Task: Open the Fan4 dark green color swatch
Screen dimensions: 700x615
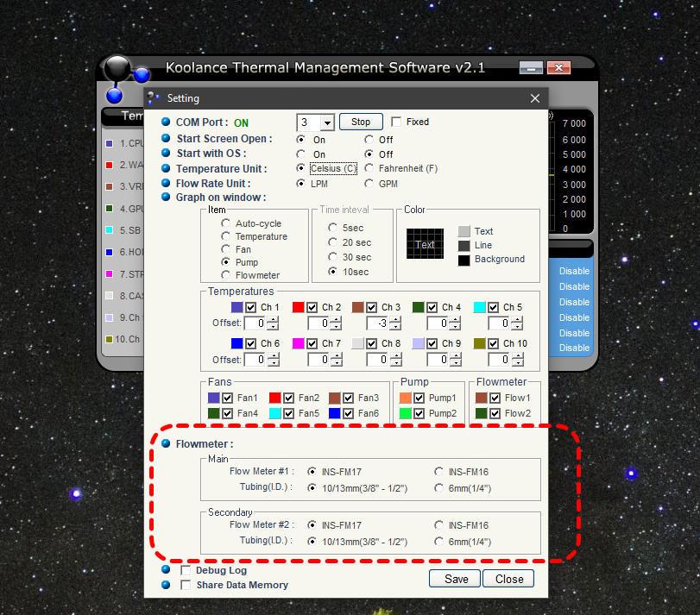Action: tap(214, 413)
